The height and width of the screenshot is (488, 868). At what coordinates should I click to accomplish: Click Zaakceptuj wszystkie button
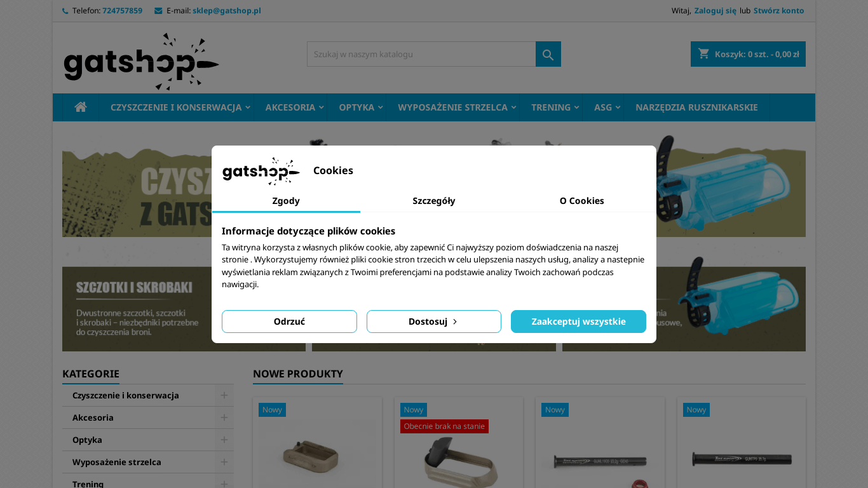click(578, 322)
